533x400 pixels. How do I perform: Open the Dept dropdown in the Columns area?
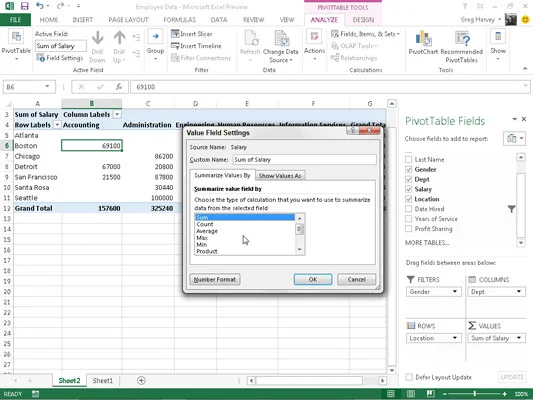(x=519, y=292)
